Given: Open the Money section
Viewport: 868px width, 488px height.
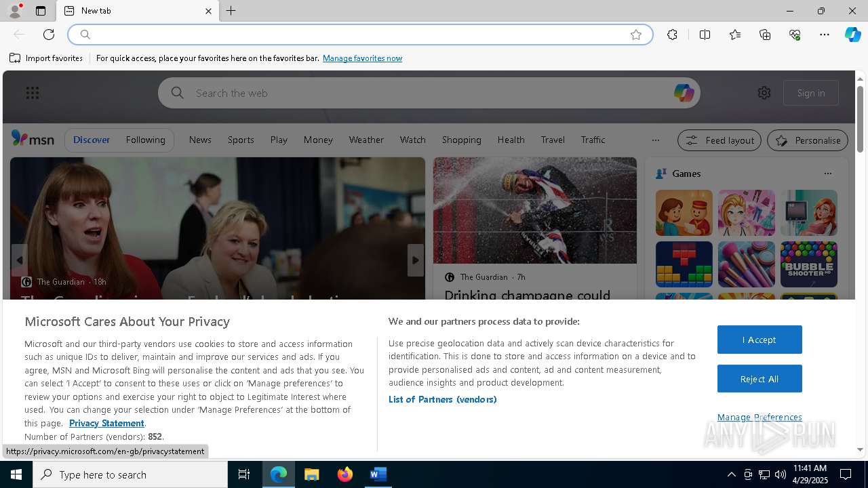Looking at the screenshot, I should coord(318,140).
